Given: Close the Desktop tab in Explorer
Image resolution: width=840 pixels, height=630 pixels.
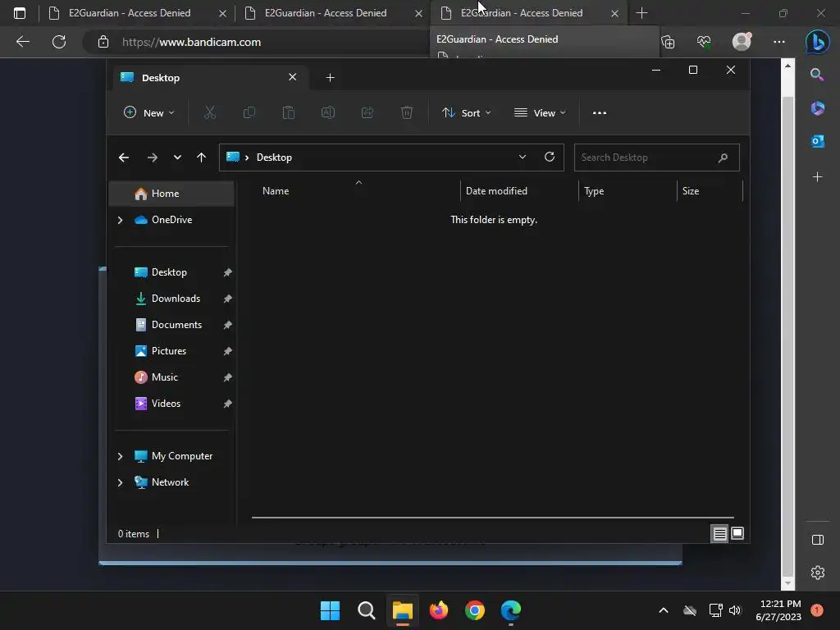Looking at the screenshot, I should pyautogui.click(x=293, y=77).
